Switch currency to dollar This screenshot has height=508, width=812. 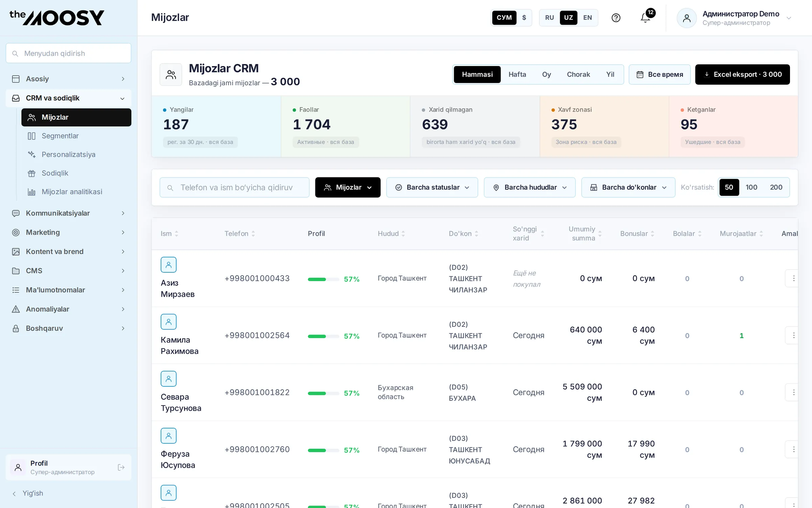coord(524,18)
